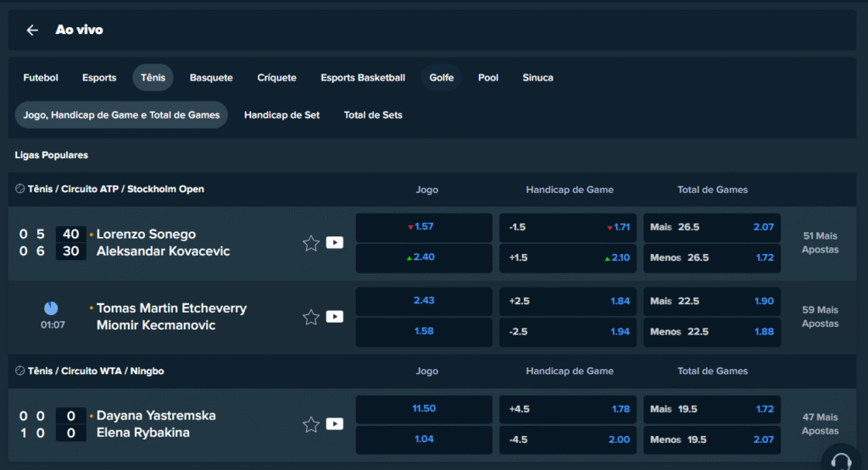
Task: Pick Menos 26.5 games at 1.72
Action: coord(712,257)
